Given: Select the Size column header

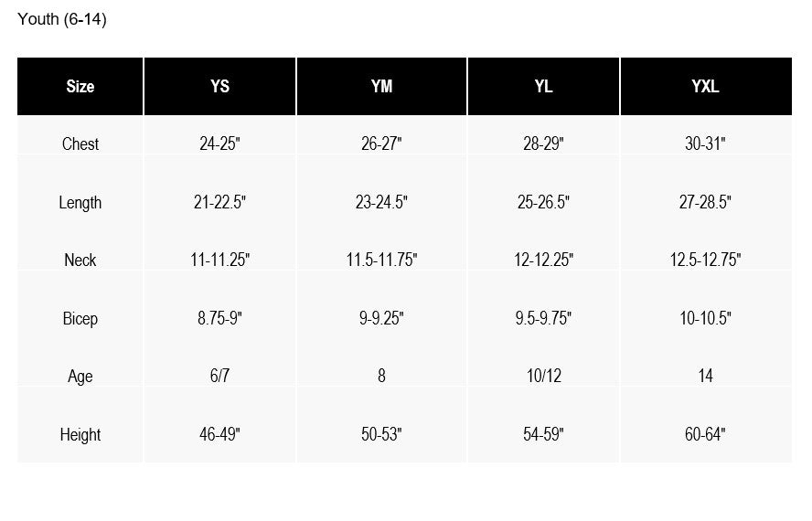Looking at the screenshot, I should click(x=80, y=87).
